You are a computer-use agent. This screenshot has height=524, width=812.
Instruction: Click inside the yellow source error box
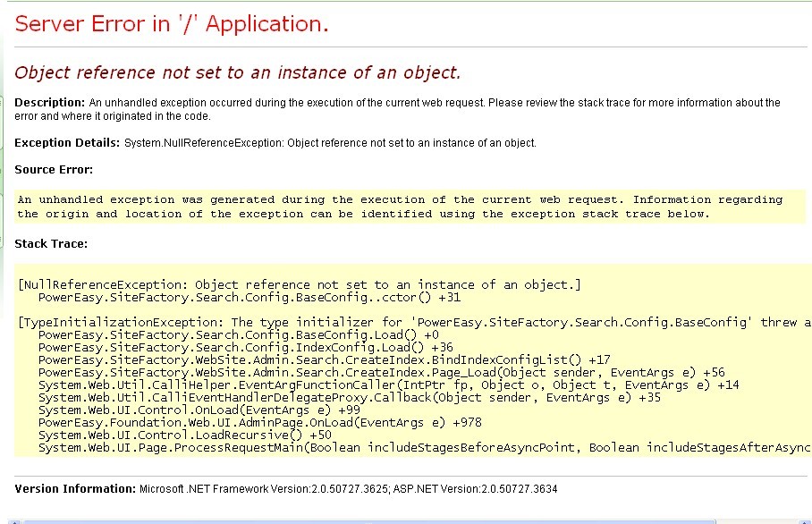[400, 207]
